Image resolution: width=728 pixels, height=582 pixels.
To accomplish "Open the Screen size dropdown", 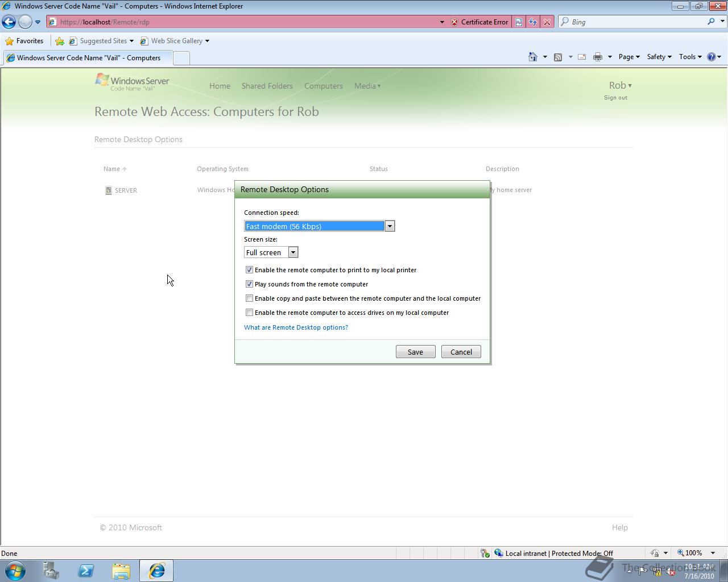I will click(271, 252).
